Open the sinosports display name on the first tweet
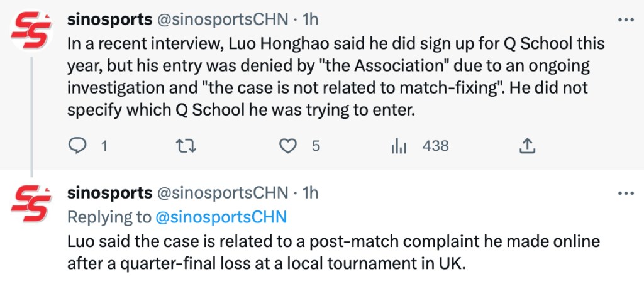Viewport: 644px width, 284px height. pos(109,20)
